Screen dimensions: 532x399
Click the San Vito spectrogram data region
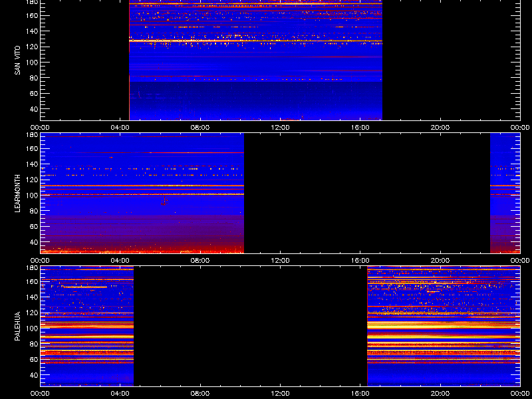pyautogui.click(x=255, y=60)
